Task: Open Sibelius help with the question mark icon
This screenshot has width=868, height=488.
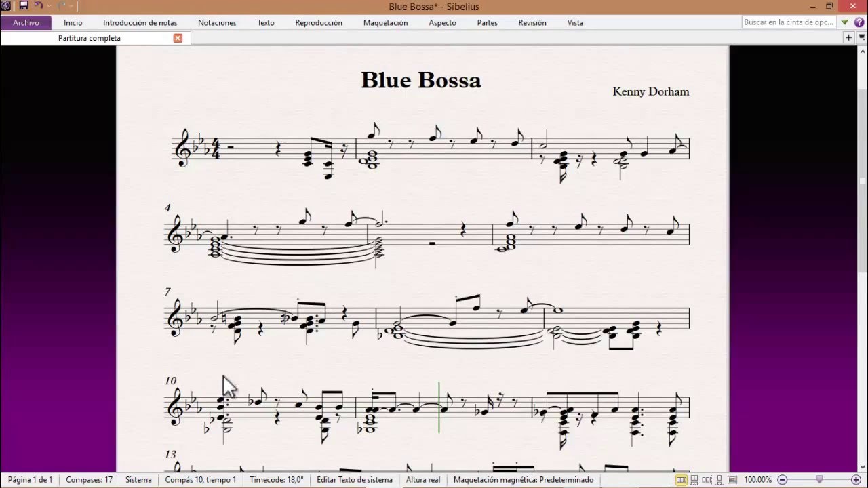Action: pos(859,22)
